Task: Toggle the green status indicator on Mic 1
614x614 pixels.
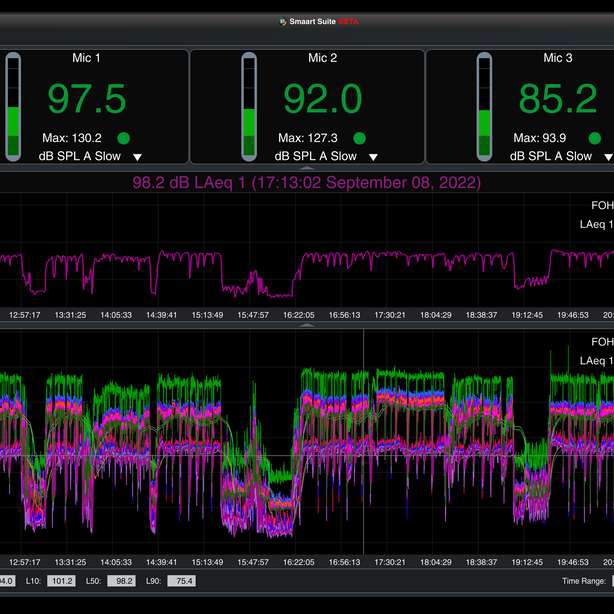Action: tap(124, 138)
